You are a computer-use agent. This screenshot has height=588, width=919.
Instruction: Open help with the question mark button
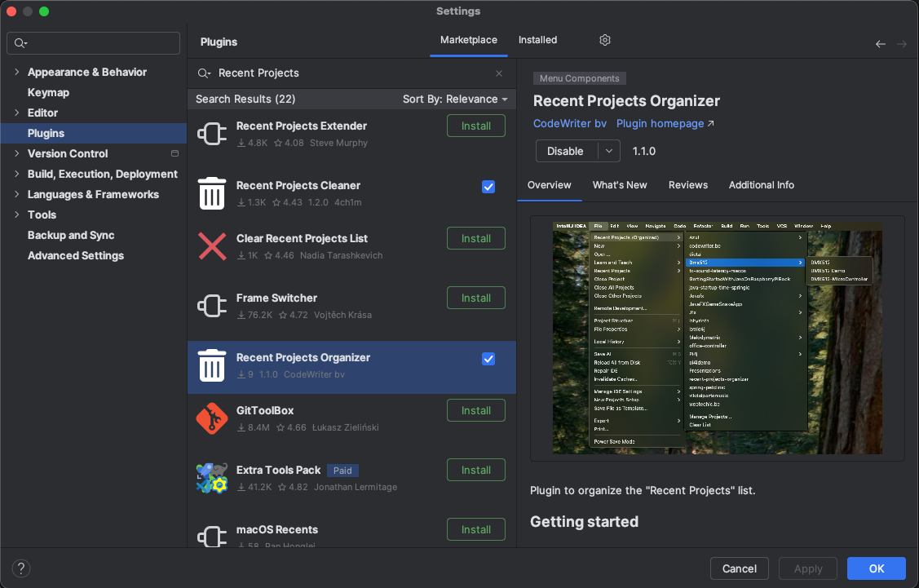[x=21, y=568]
